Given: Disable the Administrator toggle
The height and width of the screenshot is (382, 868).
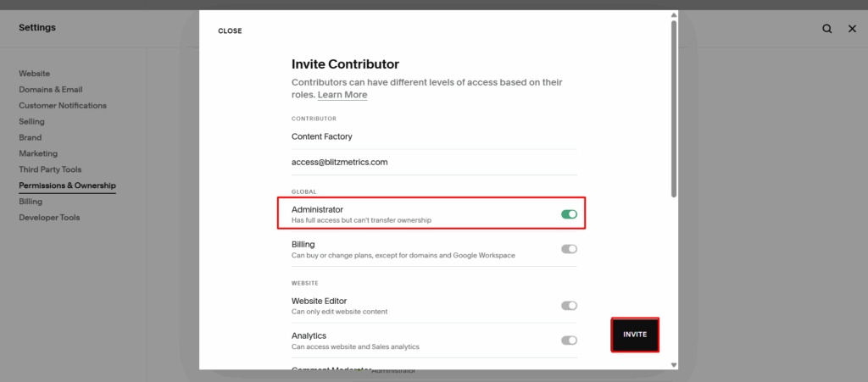Looking at the screenshot, I should pyautogui.click(x=569, y=214).
